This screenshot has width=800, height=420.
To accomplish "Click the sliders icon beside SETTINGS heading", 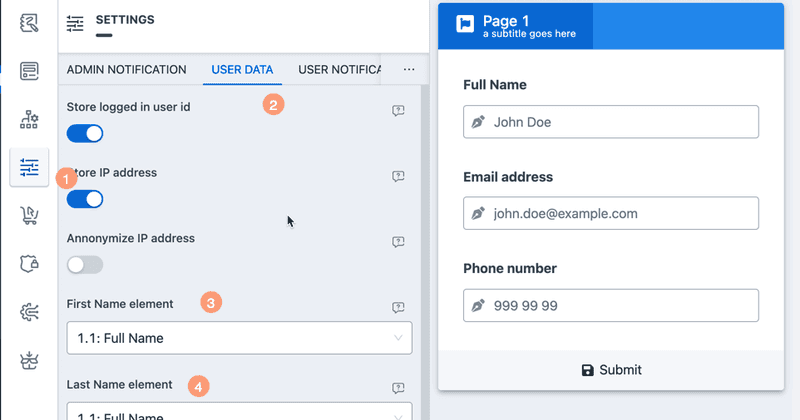I will click(75, 23).
